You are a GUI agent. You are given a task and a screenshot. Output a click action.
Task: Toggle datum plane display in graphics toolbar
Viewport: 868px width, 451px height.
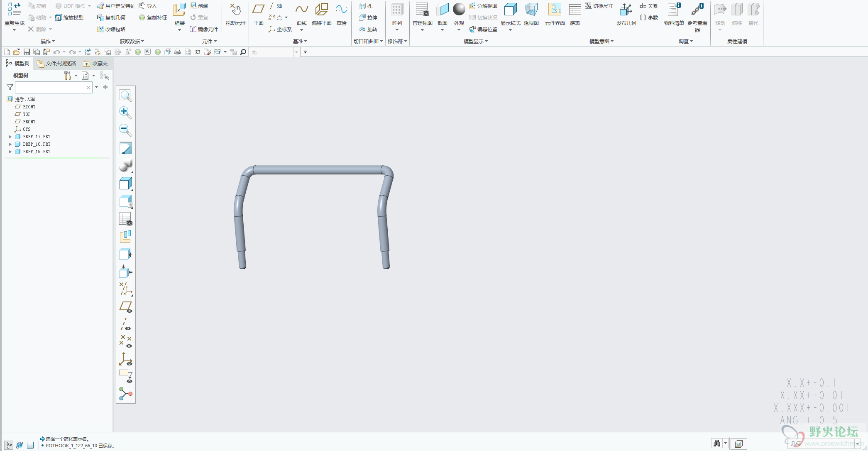[125, 307]
